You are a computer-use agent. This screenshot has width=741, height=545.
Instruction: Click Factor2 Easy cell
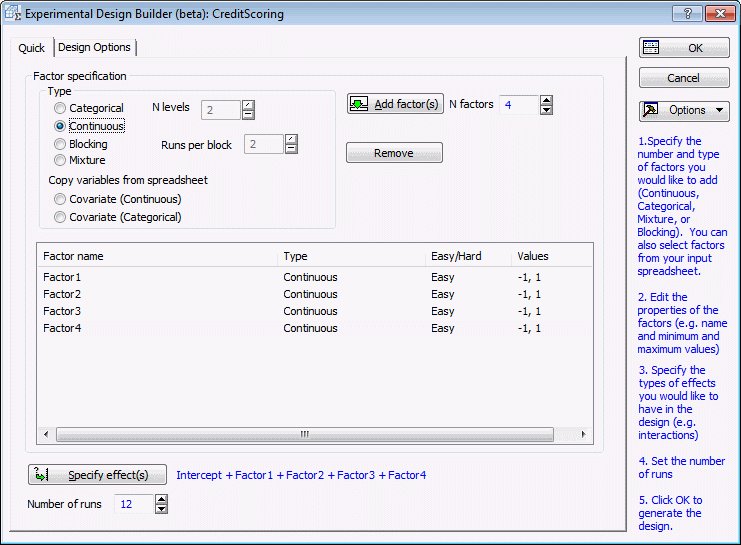point(443,294)
